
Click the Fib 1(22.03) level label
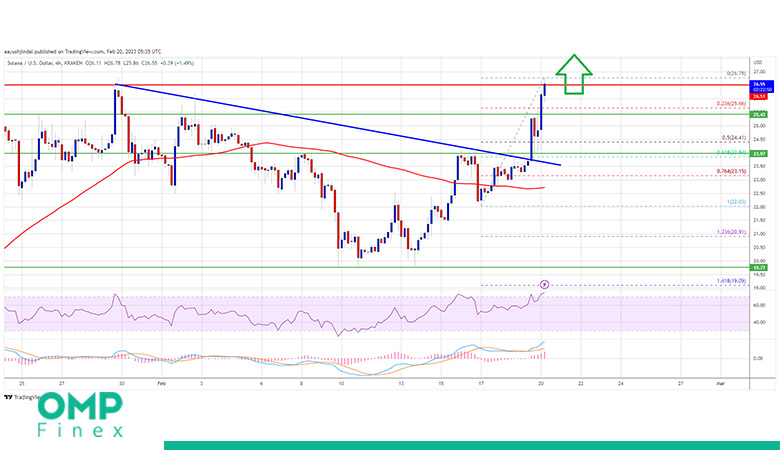pos(737,202)
